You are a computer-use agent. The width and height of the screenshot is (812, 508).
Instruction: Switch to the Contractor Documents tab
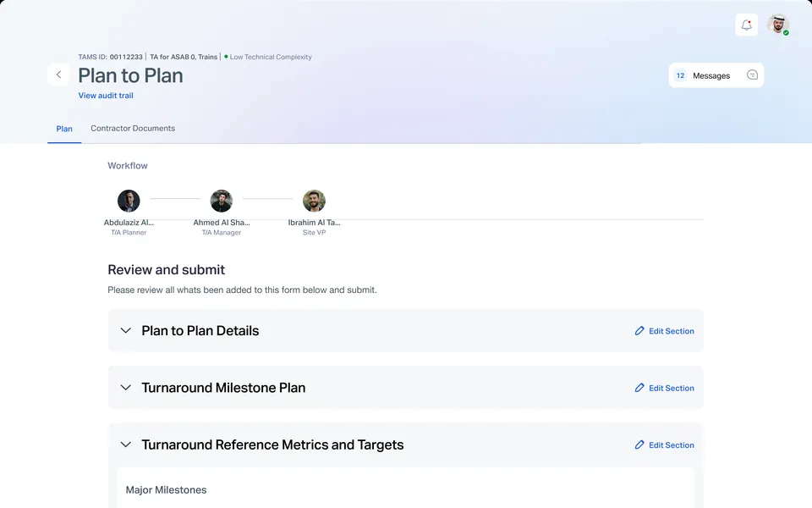tap(133, 128)
